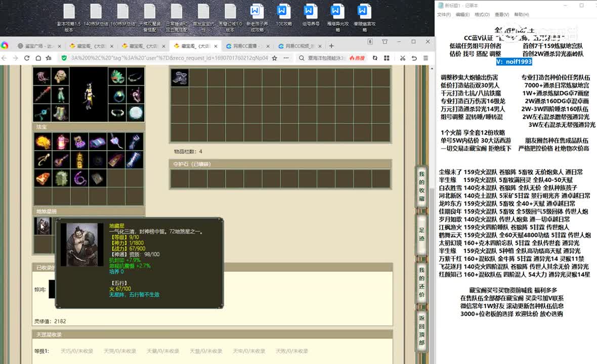Select desktop document 140炼狱总结
This screenshot has height=364, width=597.
[x=96, y=15]
